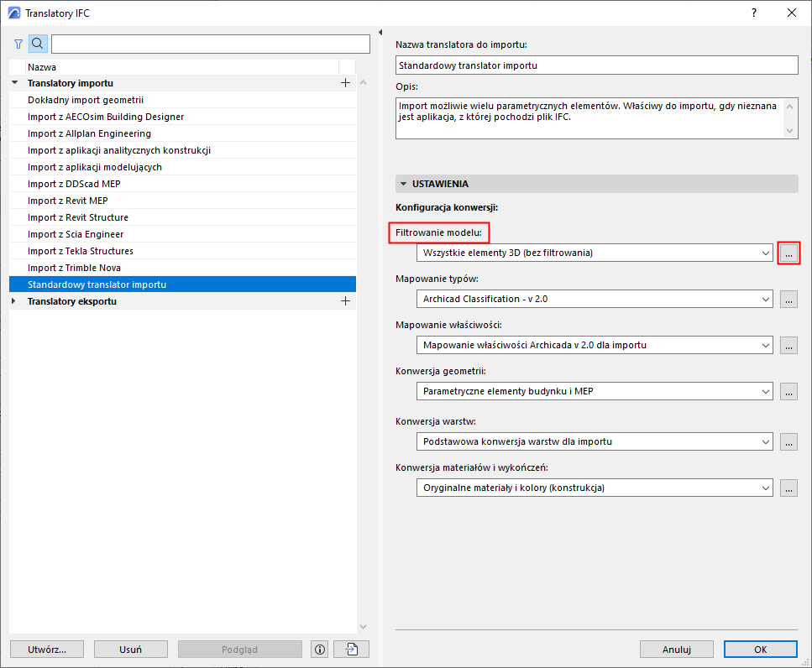Image resolution: width=812 pixels, height=668 pixels.
Task: Select Import z Trimble Nova
Action: [182, 268]
